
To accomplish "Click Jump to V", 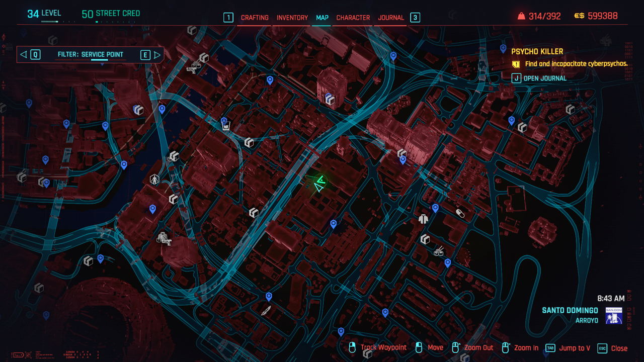I will (x=574, y=348).
